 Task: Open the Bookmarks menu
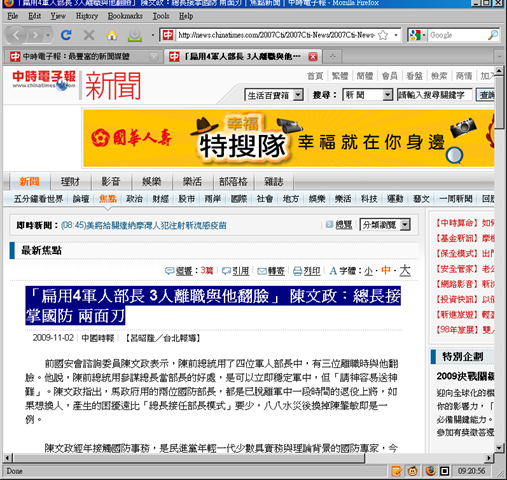pyautogui.click(x=125, y=16)
